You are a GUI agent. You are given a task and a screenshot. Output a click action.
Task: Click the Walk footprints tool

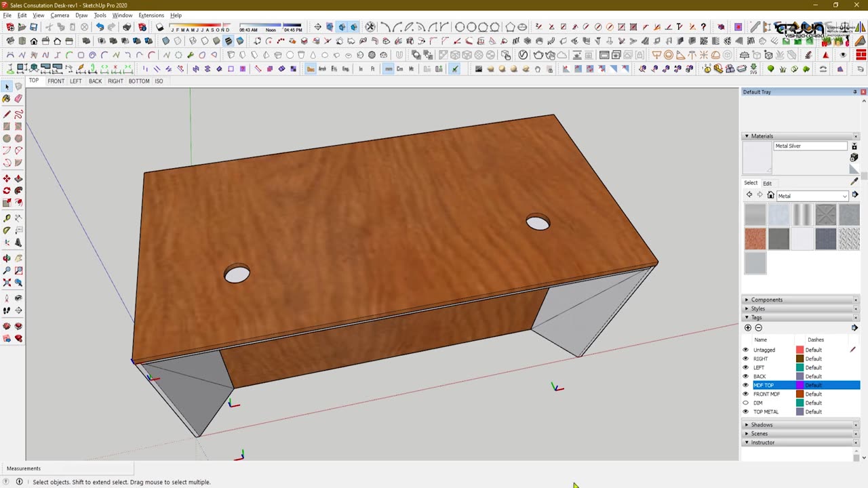click(x=7, y=310)
